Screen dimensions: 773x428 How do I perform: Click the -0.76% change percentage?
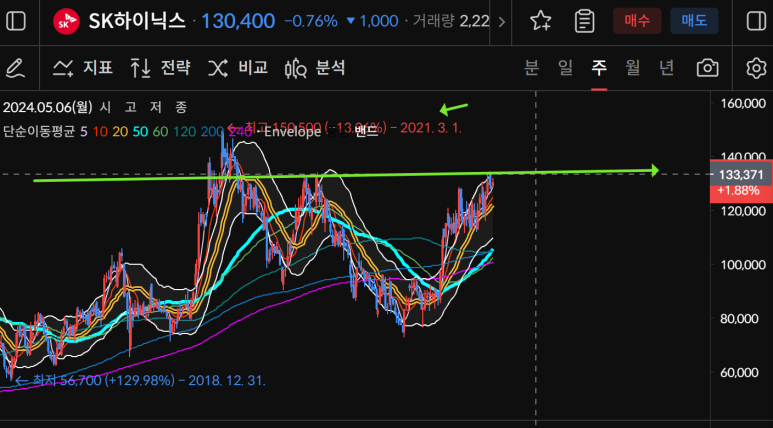pyautogui.click(x=311, y=21)
